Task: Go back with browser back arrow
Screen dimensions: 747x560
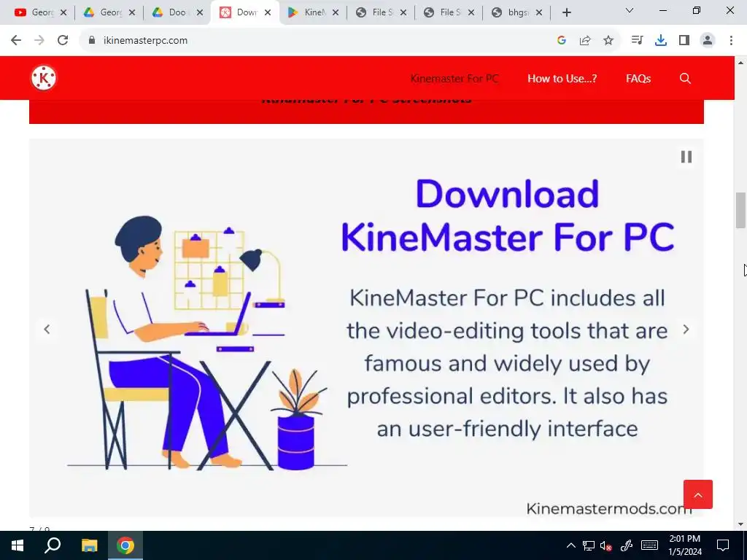Action: point(16,41)
